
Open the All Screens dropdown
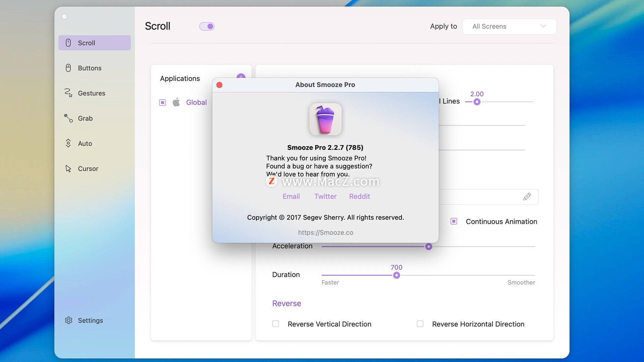click(509, 26)
